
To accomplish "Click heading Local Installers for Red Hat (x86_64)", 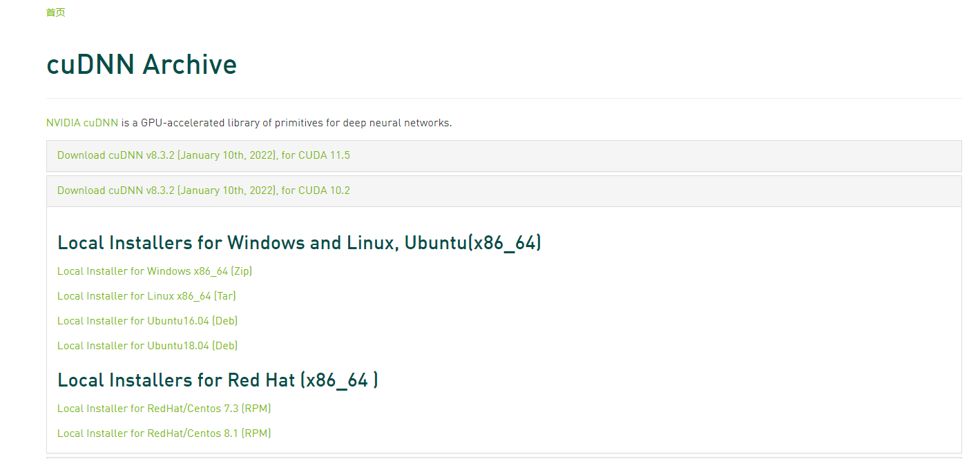I will (x=218, y=380).
